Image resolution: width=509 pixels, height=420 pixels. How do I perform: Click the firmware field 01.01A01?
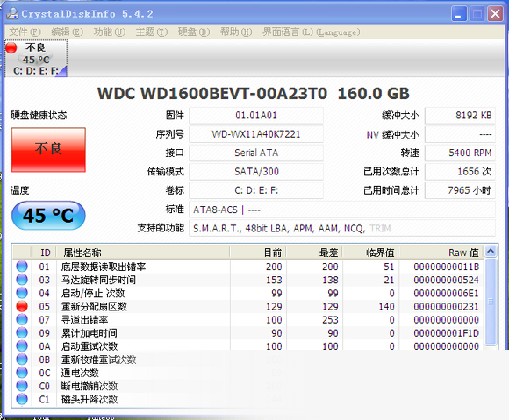click(256, 116)
